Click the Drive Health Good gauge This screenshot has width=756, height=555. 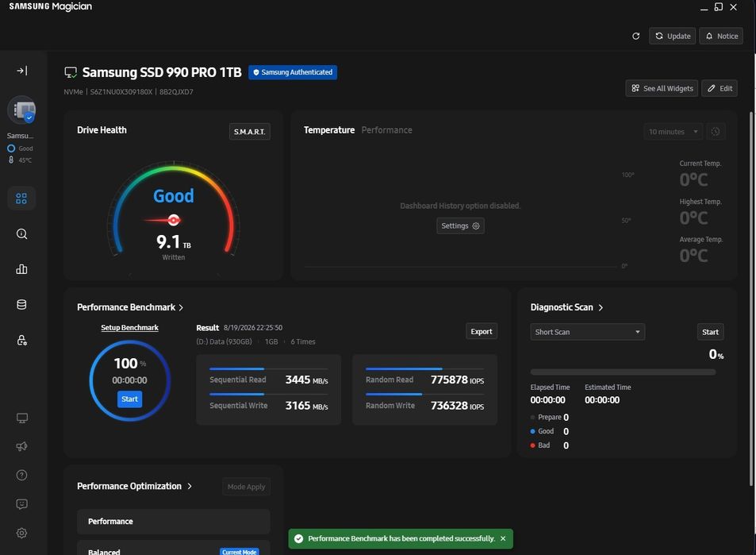[174, 207]
